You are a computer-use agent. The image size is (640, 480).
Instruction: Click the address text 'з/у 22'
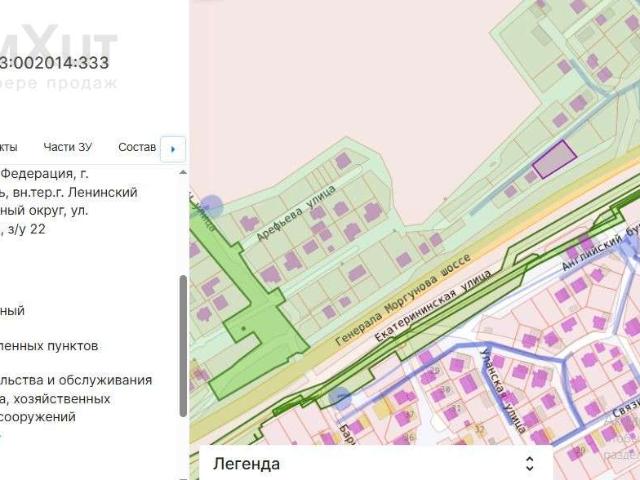click(26, 229)
